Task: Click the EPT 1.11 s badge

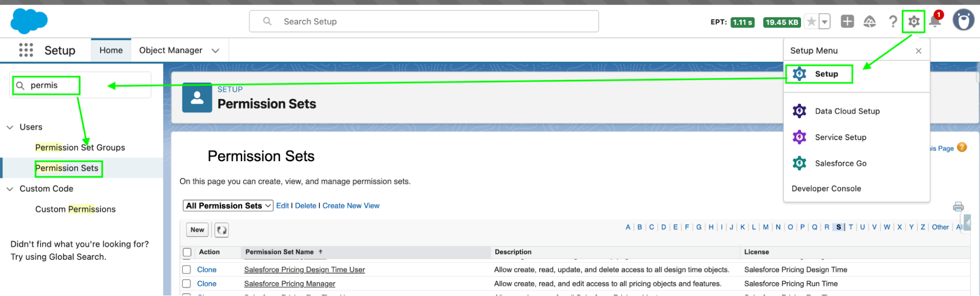Action: tap(742, 23)
